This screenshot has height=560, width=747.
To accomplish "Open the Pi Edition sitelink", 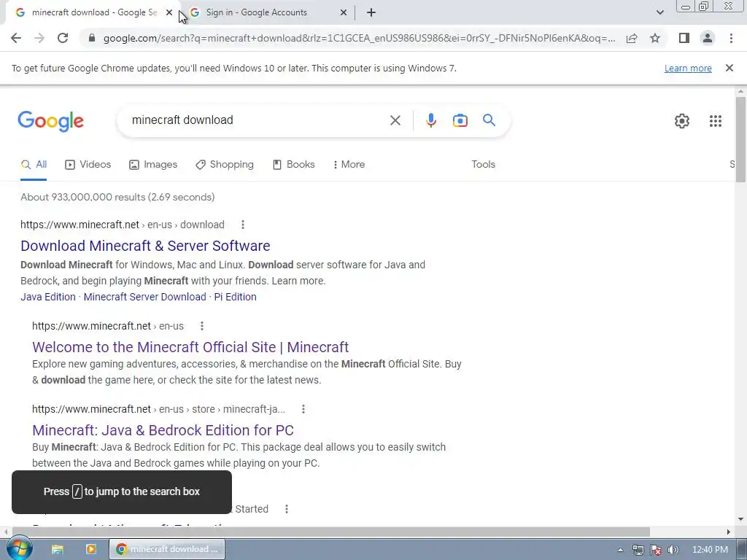I will (236, 297).
